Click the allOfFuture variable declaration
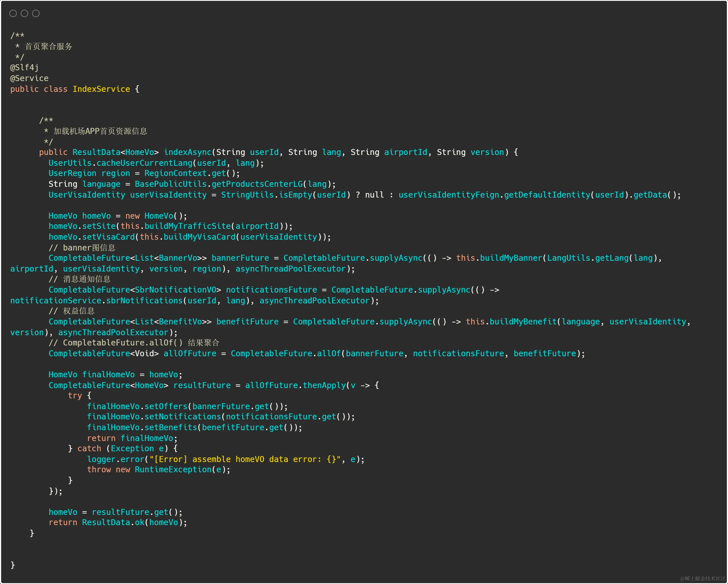 [x=190, y=353]
